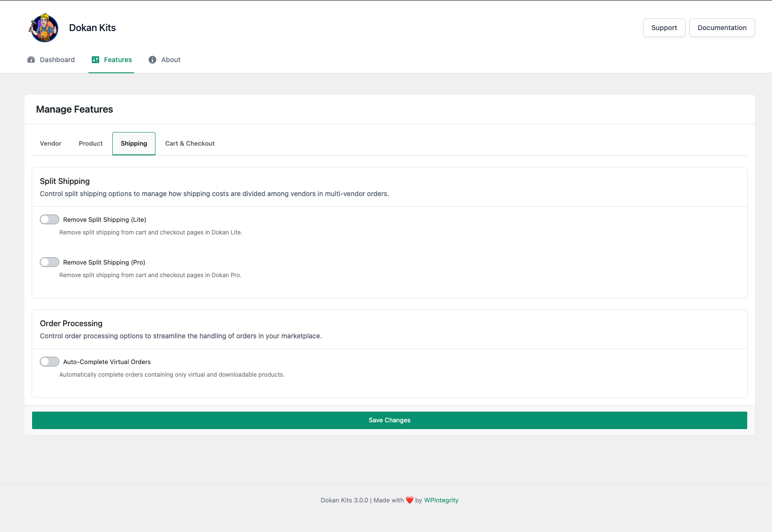772x532 pixels.
Task: Go to the About navigation tab
Action: pyautogui.click(x=164, y=60)
